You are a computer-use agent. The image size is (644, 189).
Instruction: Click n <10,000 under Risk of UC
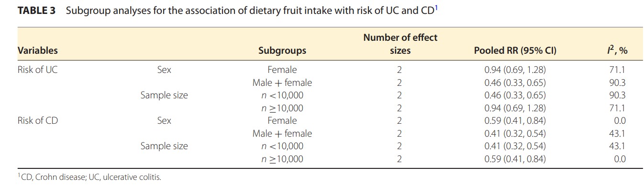(x=282, y=95)
